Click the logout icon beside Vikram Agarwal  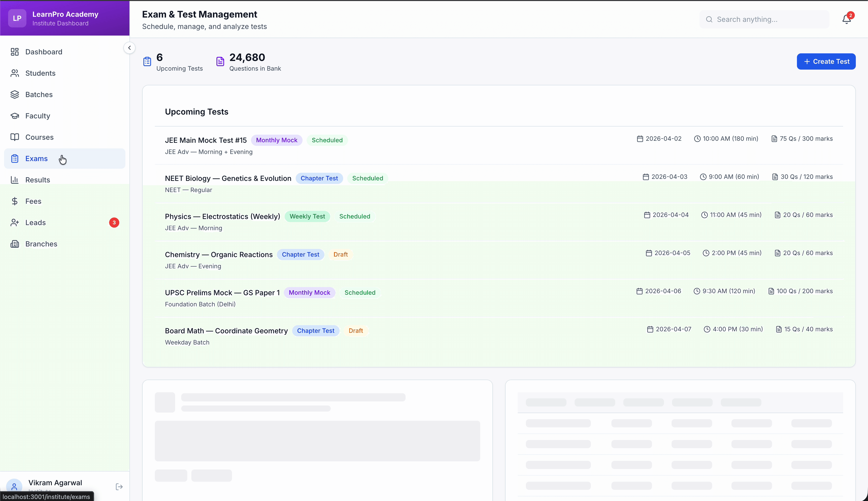(x=119, y=486)
